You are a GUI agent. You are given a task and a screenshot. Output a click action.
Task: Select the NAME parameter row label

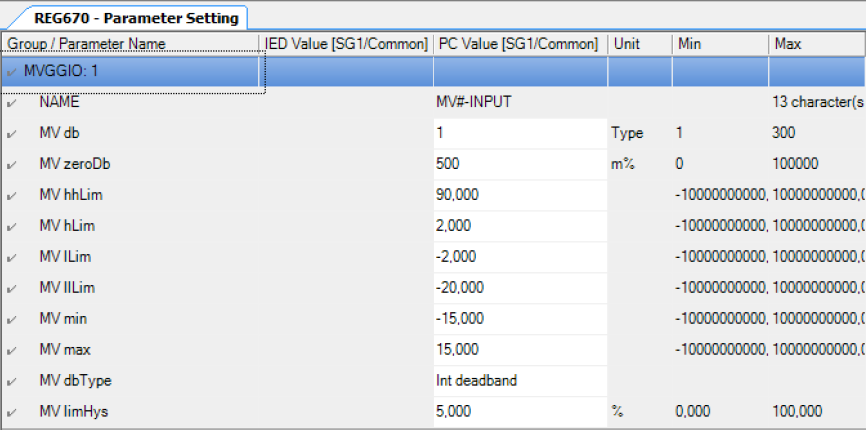59,102
